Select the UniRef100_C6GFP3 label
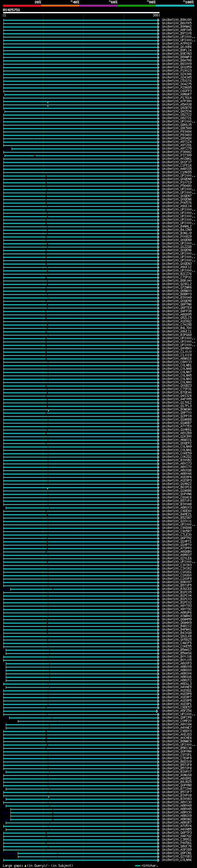 (177, 91)
